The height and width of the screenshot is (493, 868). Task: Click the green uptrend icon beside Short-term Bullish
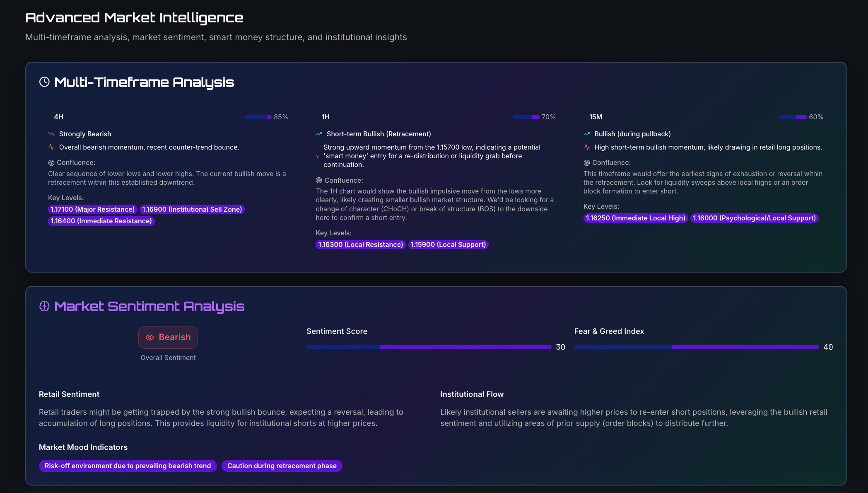tap(319, 134)
